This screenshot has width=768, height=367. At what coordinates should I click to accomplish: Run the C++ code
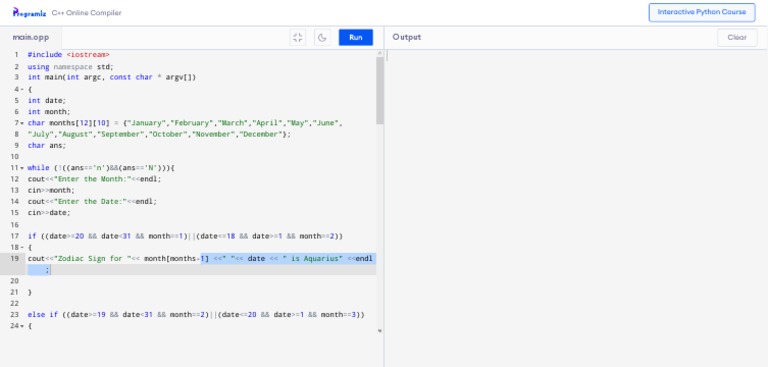coord(356,38)
